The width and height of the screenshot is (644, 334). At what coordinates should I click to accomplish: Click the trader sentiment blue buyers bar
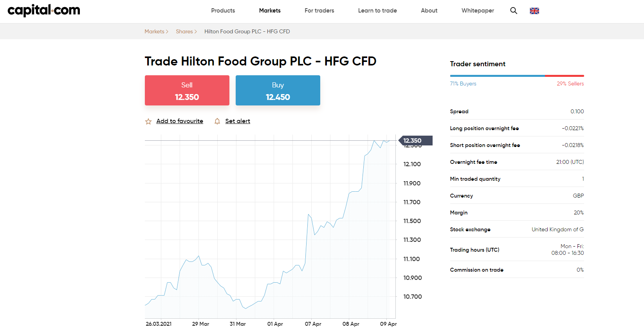[497, 76]
